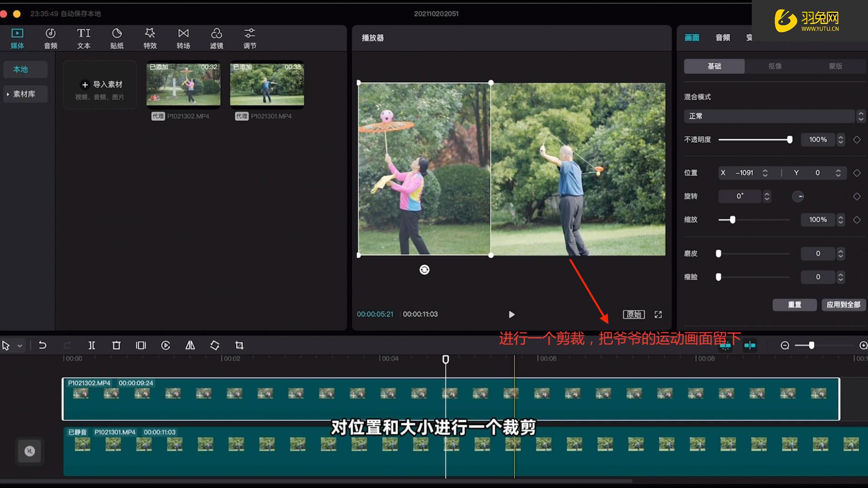Click the 原始 aspect ratio button
The height and width of the screenshot is (488, 868).
634,314
